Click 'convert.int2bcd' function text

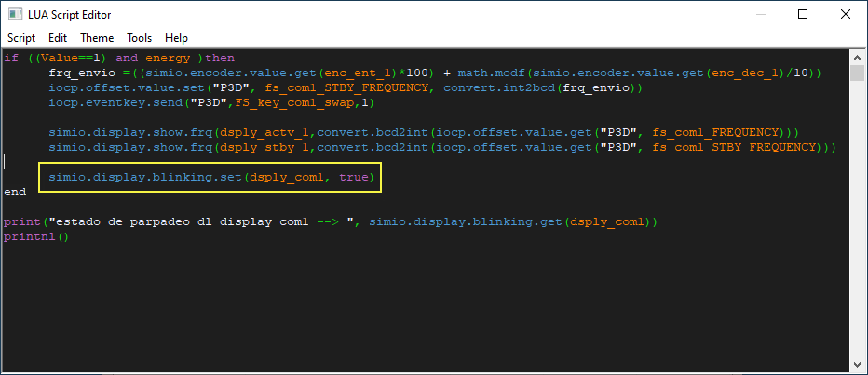pos(499,88)
